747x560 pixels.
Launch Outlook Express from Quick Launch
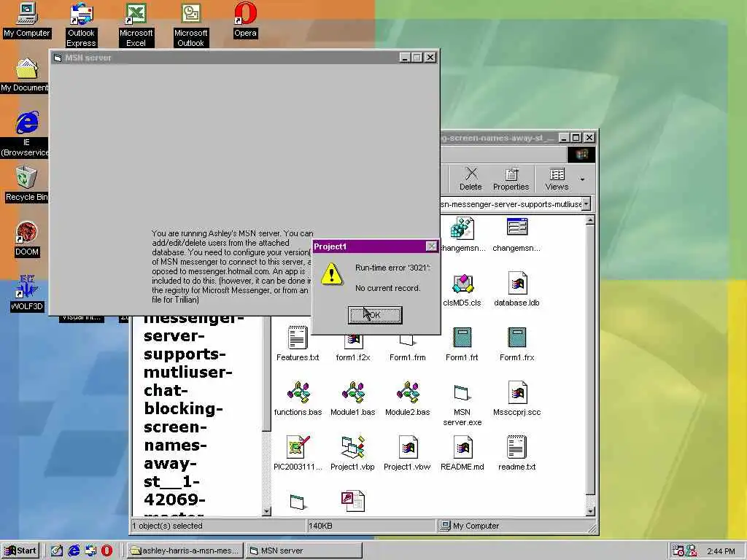90,551
